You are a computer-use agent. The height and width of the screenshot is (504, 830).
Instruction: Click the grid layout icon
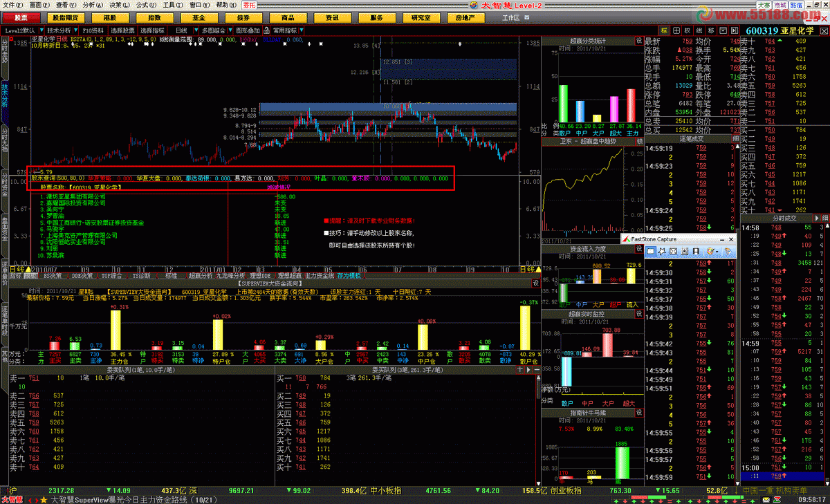(676, 30)
